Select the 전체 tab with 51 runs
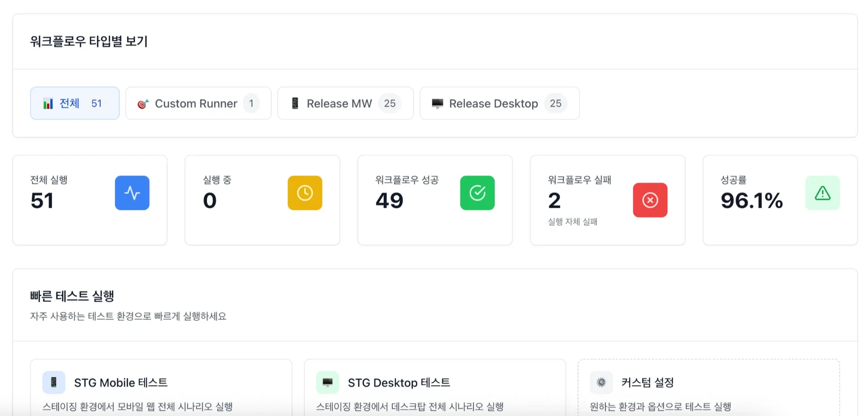This screenshot has height=416, width=868. 75,103
